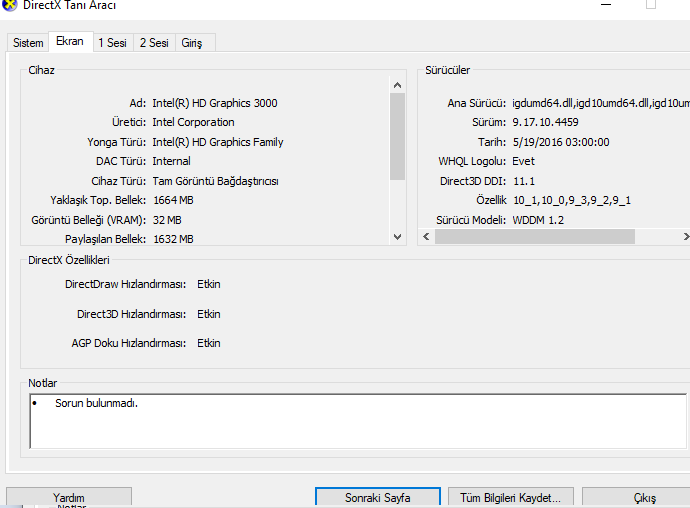Click the Direct3D Hızlandırması Etkin value

pyautogui.click(x=209, y=314)
